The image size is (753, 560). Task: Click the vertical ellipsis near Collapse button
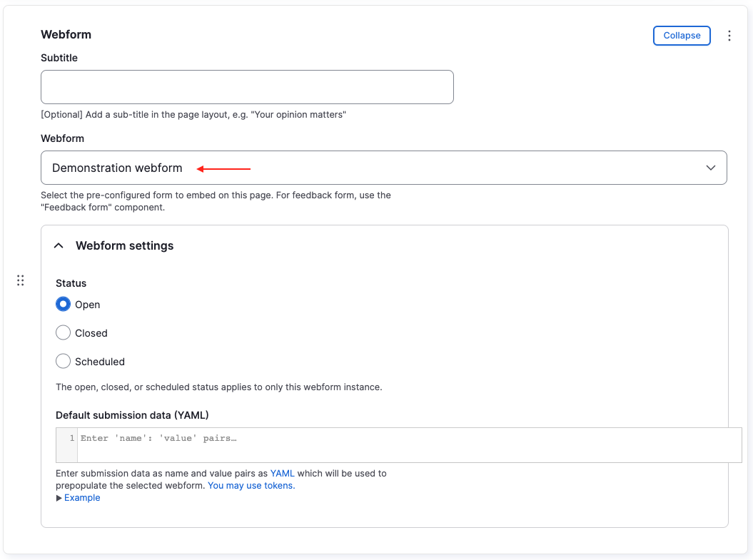point(729,35)
